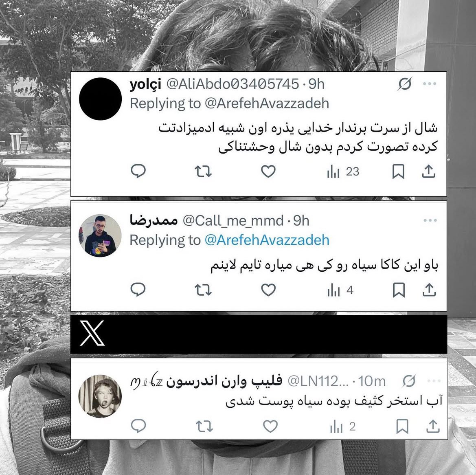Viewport: 476px width, 475px height.
Task: Open @Call_me_mmd profile picture
Action: click(100, 236)
